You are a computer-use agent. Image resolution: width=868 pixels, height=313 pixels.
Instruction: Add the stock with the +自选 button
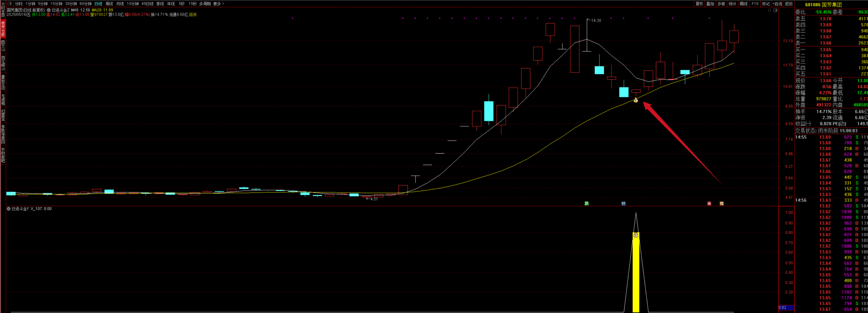[777, 4]
